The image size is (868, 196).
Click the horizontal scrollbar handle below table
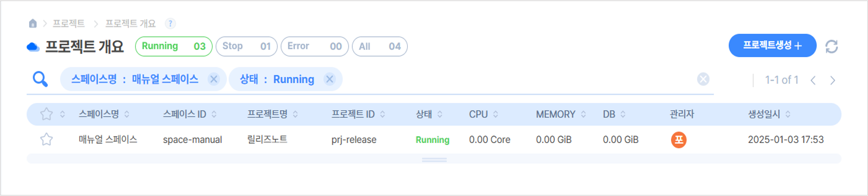click(434, 160)
